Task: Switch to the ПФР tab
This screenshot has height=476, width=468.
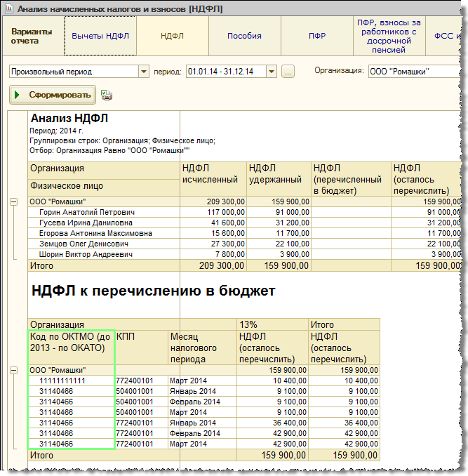Action: pos(316,36)
